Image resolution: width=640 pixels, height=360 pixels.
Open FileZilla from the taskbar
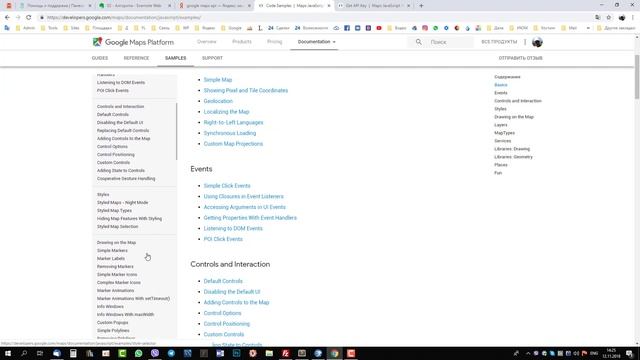[285, 353]
